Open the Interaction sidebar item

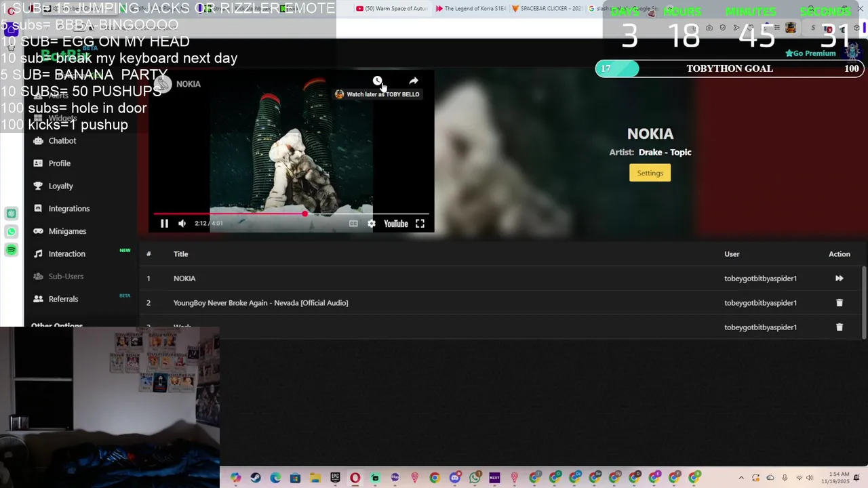pyautogui.click(x=67, y=253)
